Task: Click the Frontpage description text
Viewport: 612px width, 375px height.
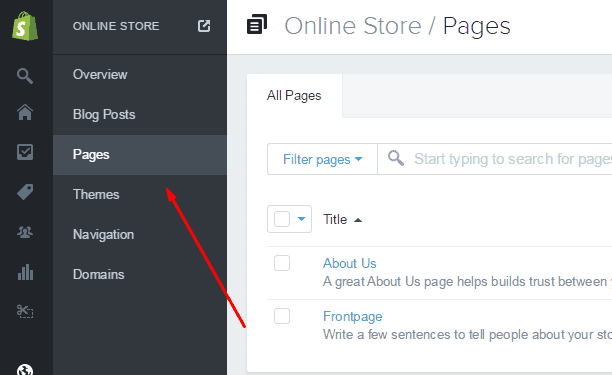Action: [467, 335]
